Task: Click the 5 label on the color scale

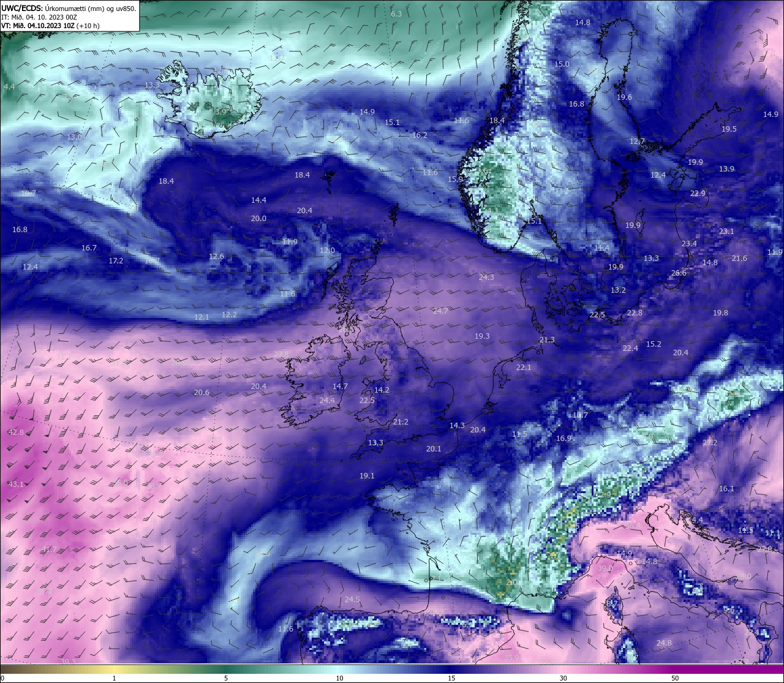Action: tap(226, 678)
